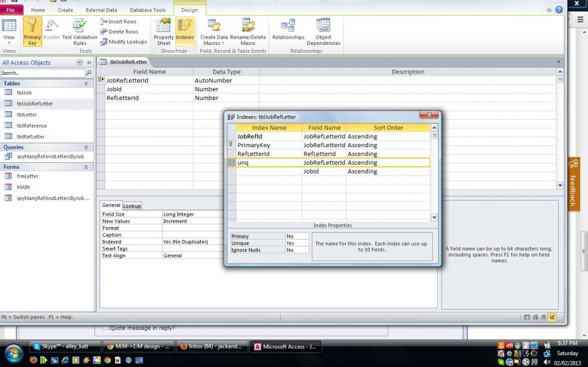Open tblReference table in navigation pane

pyautogui.click(x=32, y=126)
